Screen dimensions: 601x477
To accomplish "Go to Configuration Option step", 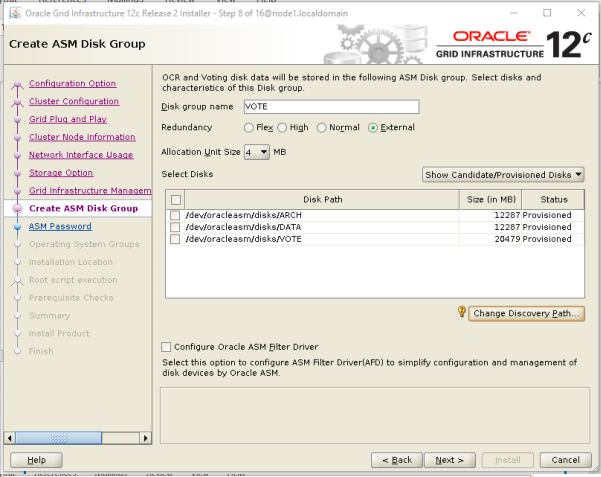I will coord(72,84).
